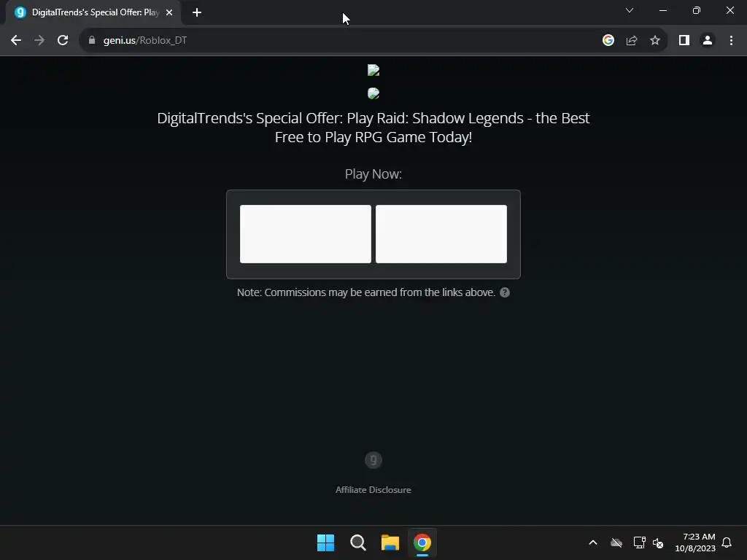This screenshot has height=560, width=747.
Task: Reload the geni.us page
Action: [63, 41]
